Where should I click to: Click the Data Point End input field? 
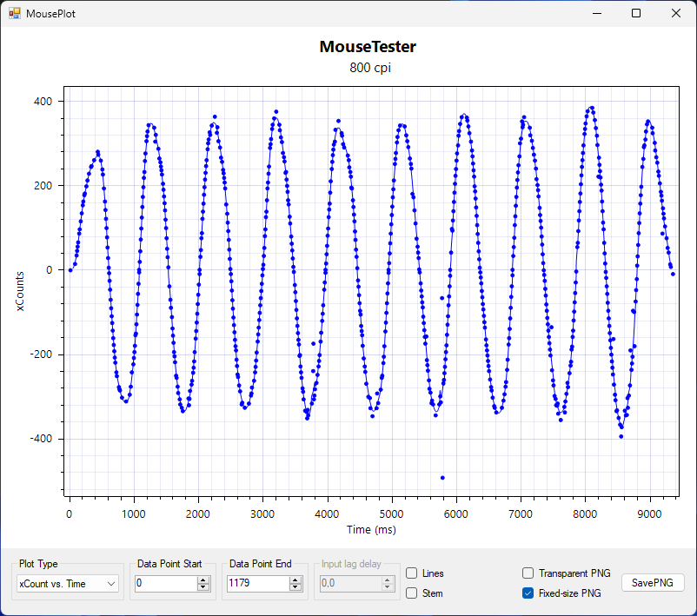[x=258, y=583]
